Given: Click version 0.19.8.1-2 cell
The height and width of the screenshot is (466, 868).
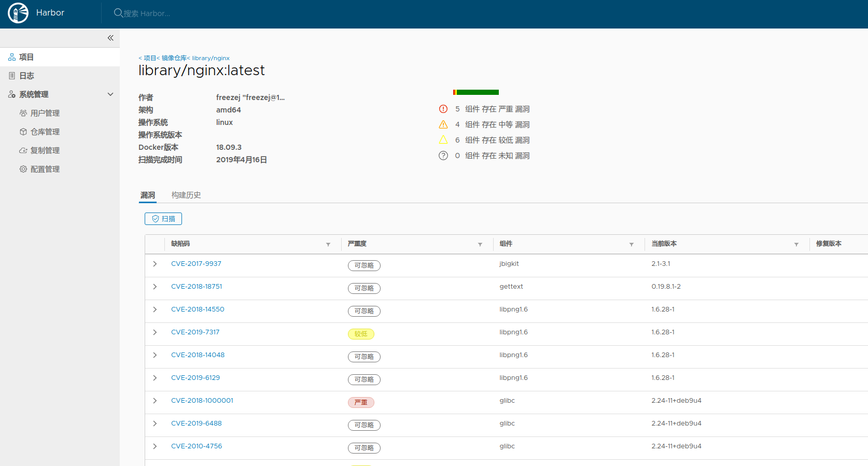Looking at the screenshot, I should tap(666, 287).
